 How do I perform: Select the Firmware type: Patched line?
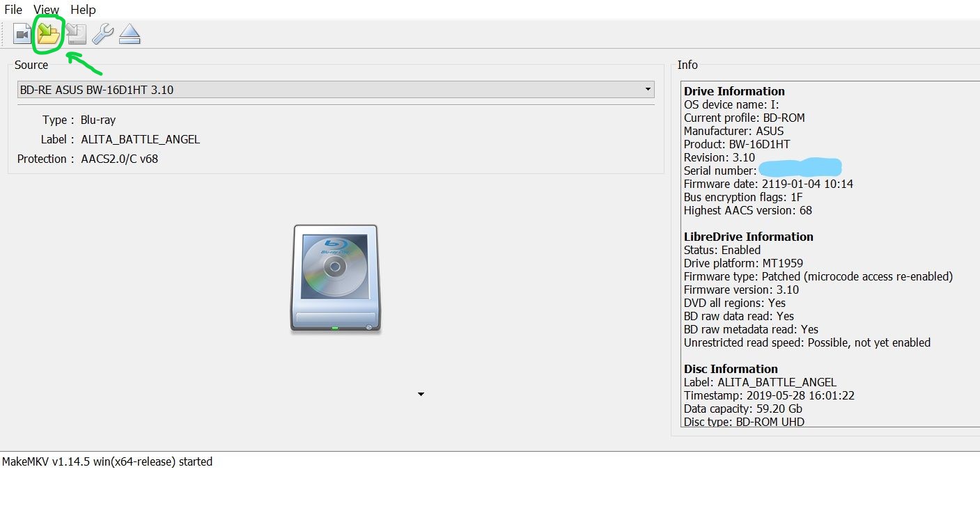point(818,276)
